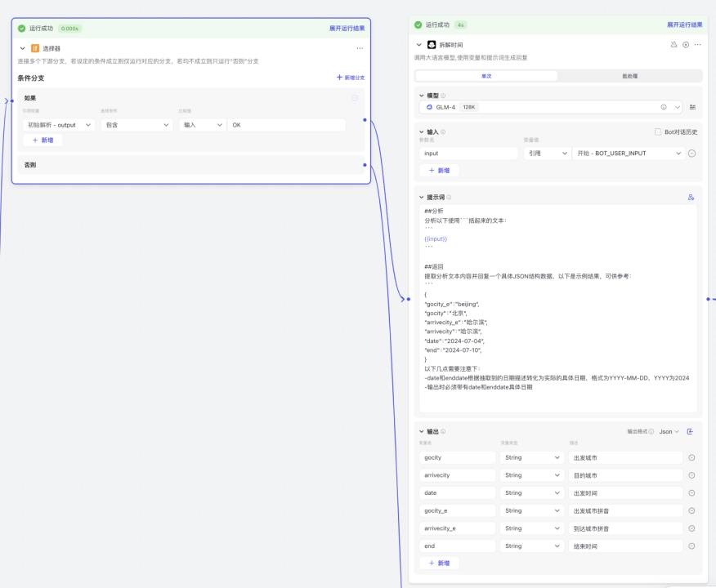The width and height of the screenshot is (716, 588).
Task: Click the info icon inside GLM-4 model field
Action: 664,107
